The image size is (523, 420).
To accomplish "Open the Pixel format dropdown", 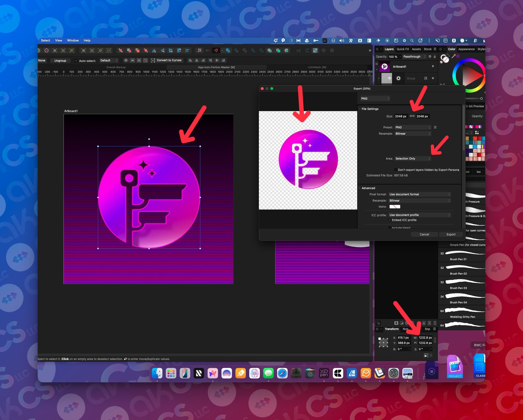I will 420,194.
